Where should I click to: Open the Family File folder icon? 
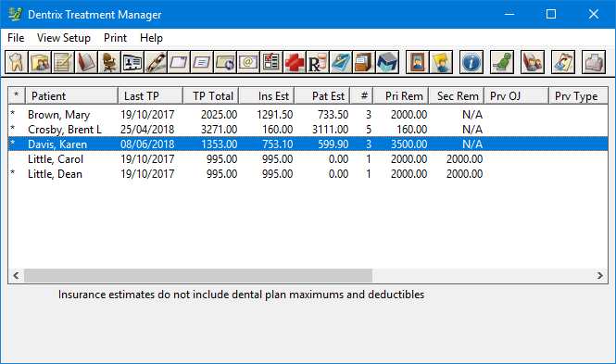pos(39,62)
